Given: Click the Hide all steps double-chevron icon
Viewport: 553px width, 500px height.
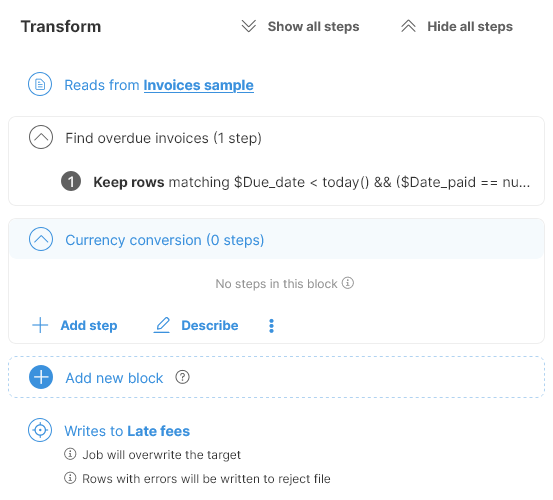Looking at the screenshot, I should [x=408, y=26].
